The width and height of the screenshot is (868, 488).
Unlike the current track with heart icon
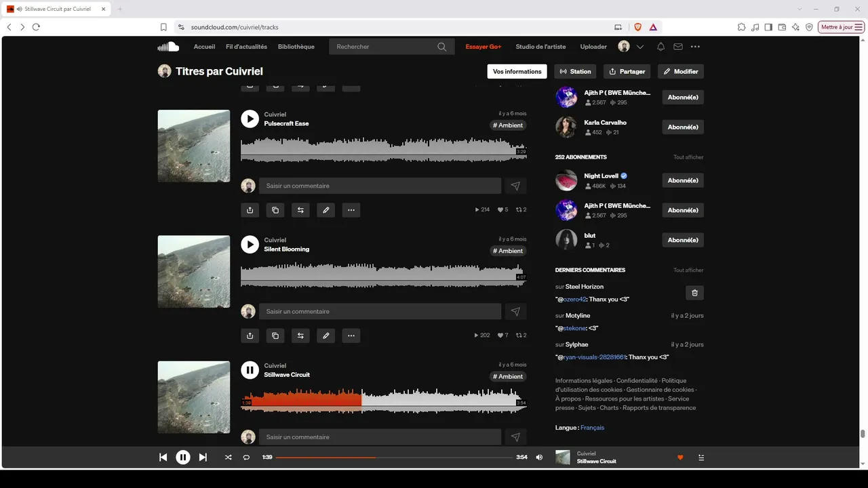(680, 457)
